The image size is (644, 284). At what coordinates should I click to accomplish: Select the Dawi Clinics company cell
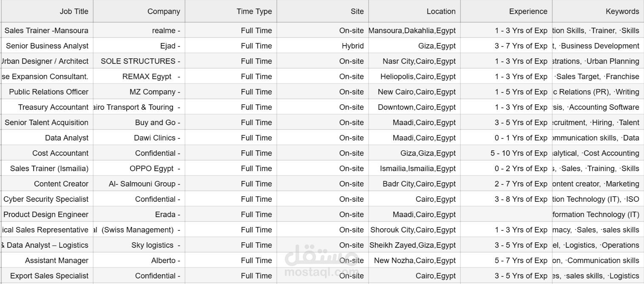139,138
